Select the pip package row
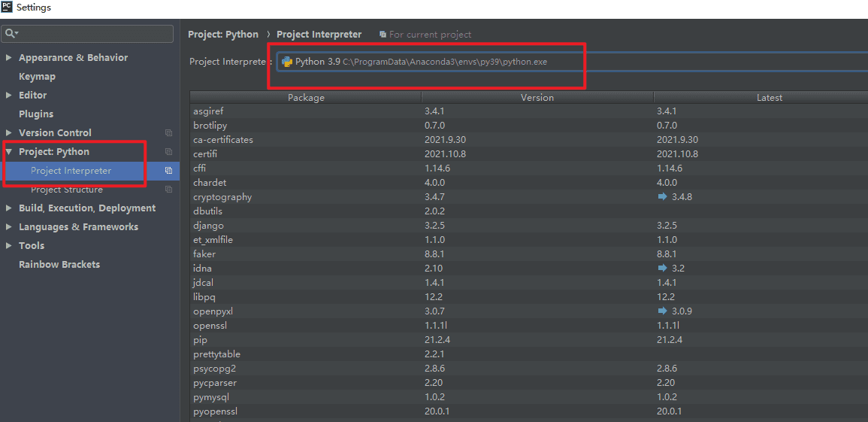Viewport: 868px width, 422px height. 528,340
